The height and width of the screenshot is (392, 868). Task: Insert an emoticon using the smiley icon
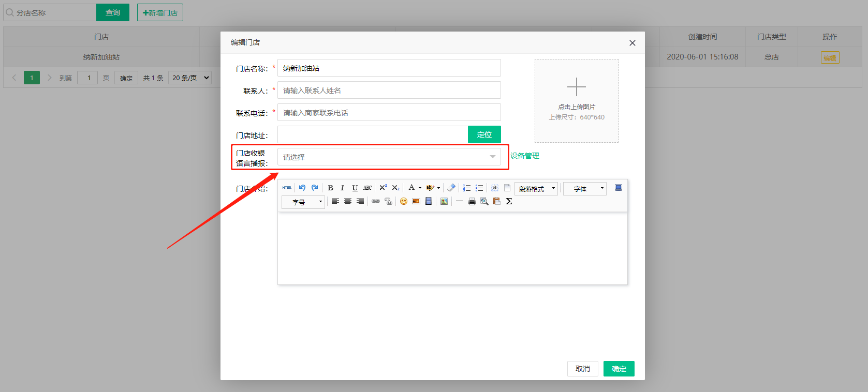coord(404,201)
